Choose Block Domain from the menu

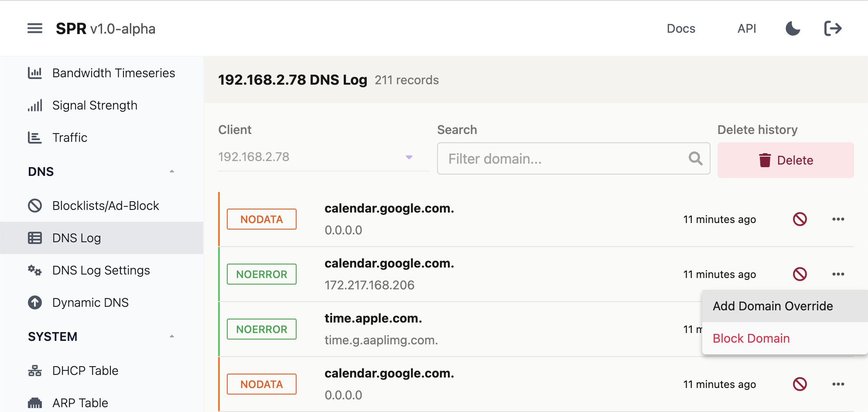click(751, 338)
